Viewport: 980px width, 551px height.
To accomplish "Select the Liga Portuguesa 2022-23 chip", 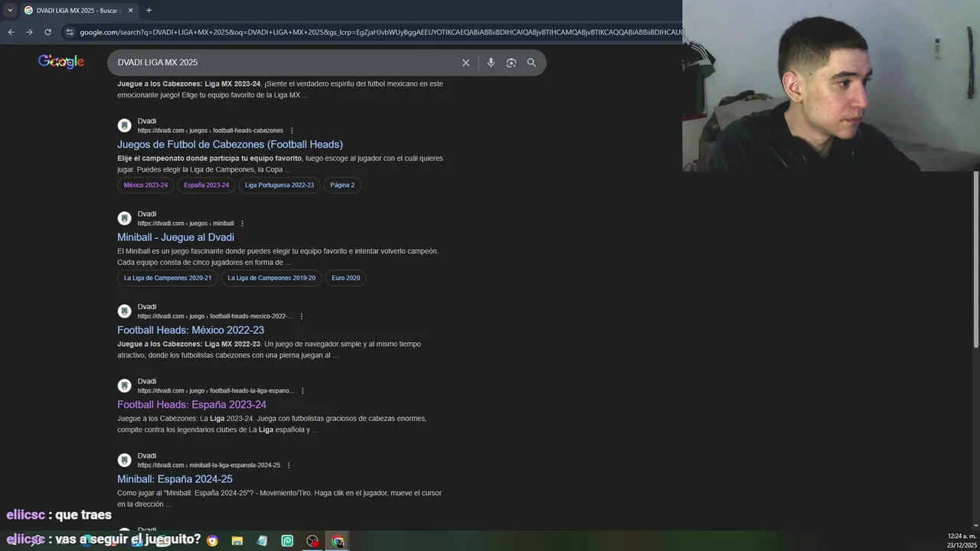I will click(279, 185).
